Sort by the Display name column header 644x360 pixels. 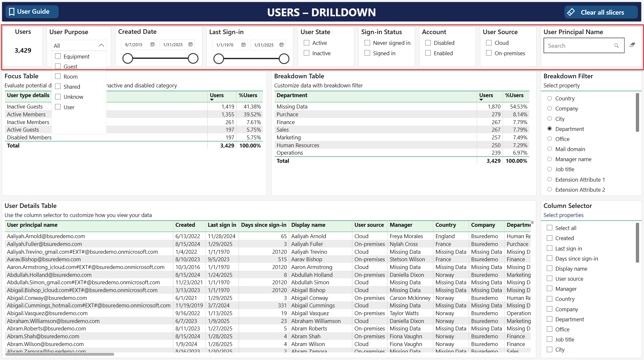308,225
